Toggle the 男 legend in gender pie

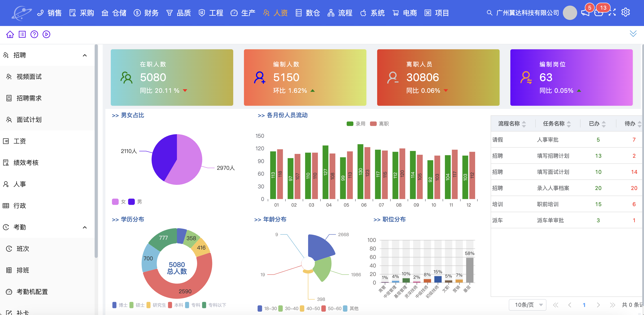(135, 202)
